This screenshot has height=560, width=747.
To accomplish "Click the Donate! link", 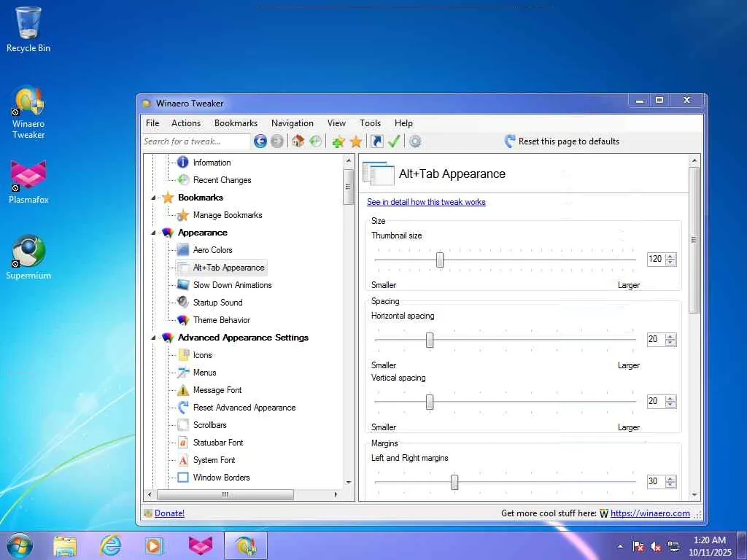I will tap(169, 513).
